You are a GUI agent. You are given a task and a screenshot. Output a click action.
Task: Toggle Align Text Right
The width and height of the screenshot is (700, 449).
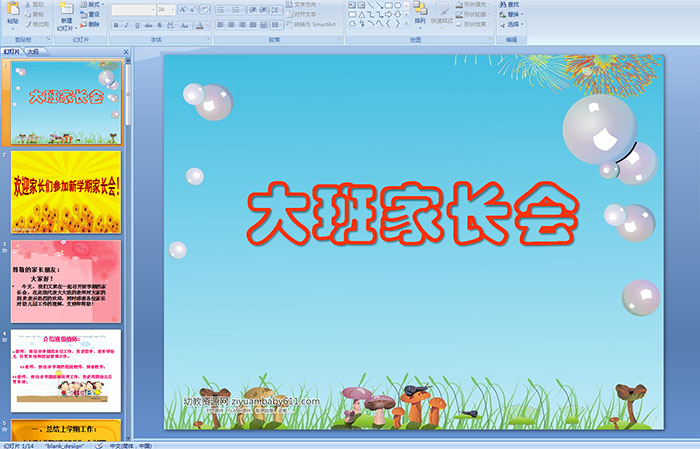point(242,25)
